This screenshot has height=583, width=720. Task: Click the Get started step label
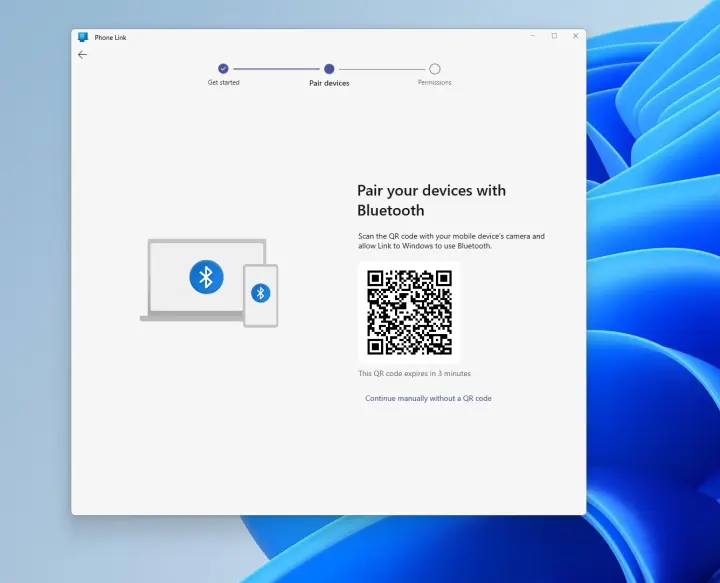[x=224, y=83]
